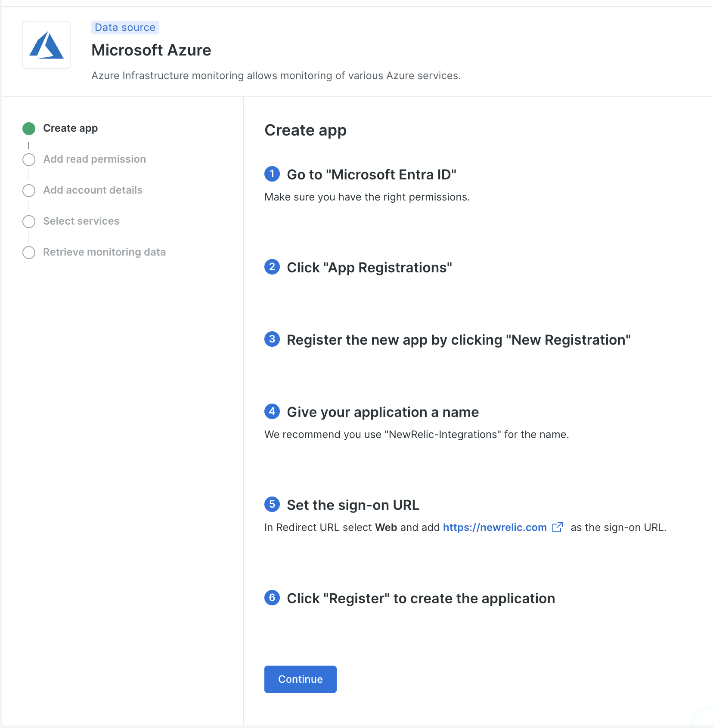Click the Microsoft Azure logo icon

click(46, 45)
